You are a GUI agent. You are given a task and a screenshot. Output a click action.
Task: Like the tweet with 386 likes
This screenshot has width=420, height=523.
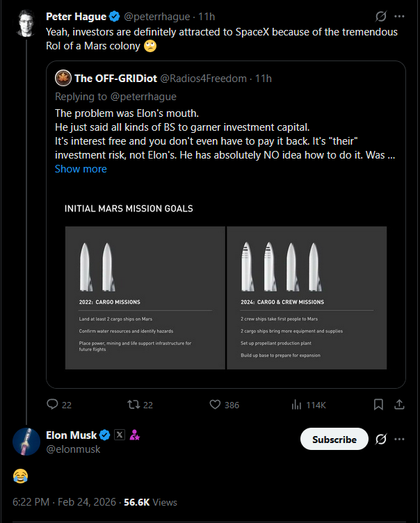215,404
